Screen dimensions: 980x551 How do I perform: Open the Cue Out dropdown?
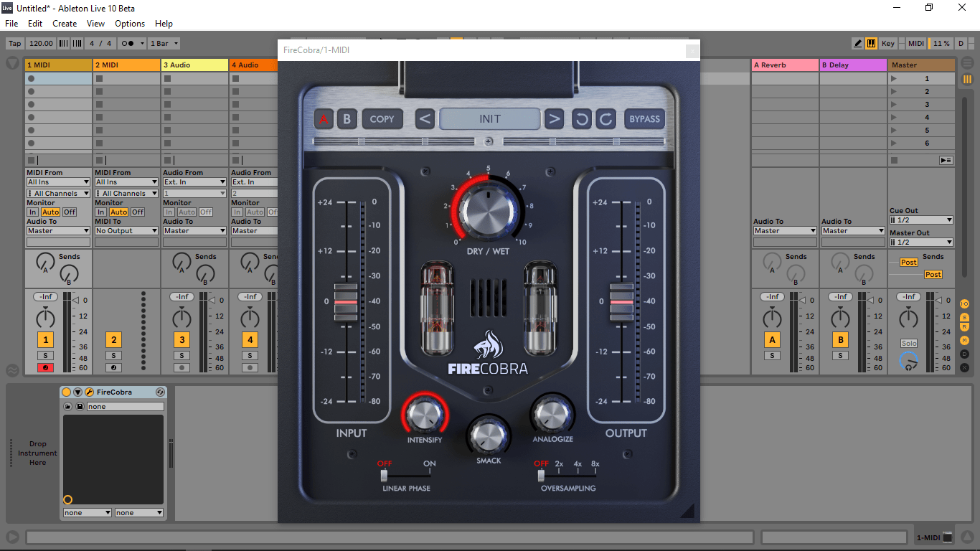[922, 220]
